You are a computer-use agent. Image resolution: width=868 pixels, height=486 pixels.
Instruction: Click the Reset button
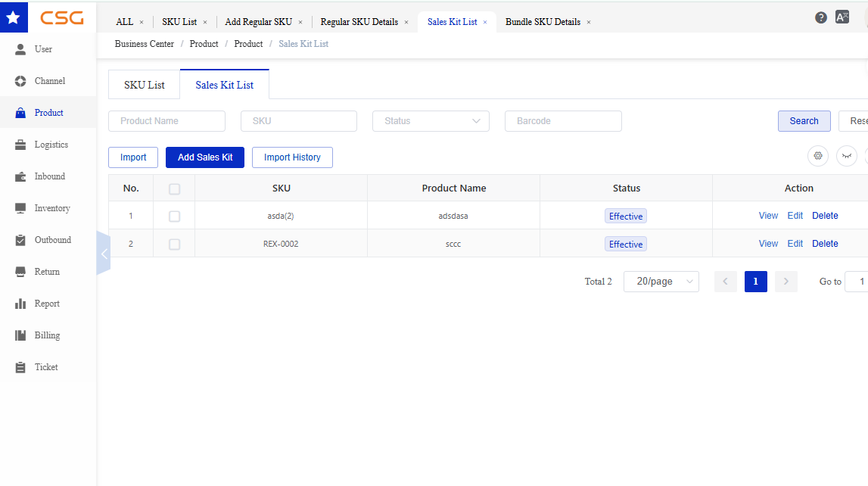click(854, 121)
